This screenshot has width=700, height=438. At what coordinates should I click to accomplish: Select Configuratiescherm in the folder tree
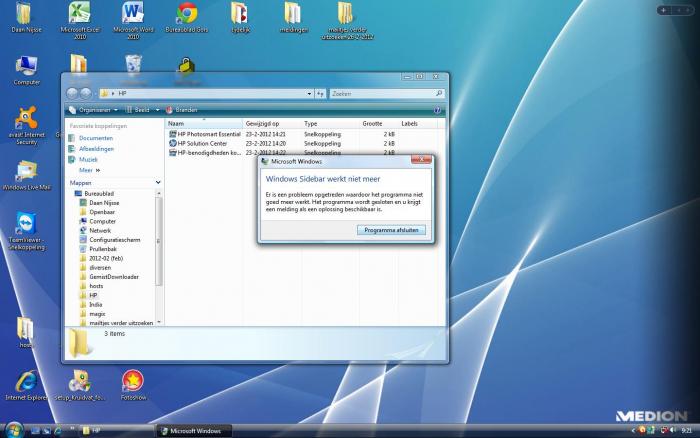pyautogui.click(x=110, y=240)
